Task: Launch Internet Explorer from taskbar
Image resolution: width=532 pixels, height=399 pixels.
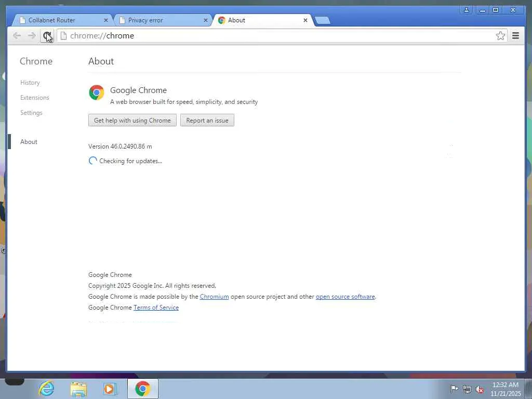Action: (46, 388)
